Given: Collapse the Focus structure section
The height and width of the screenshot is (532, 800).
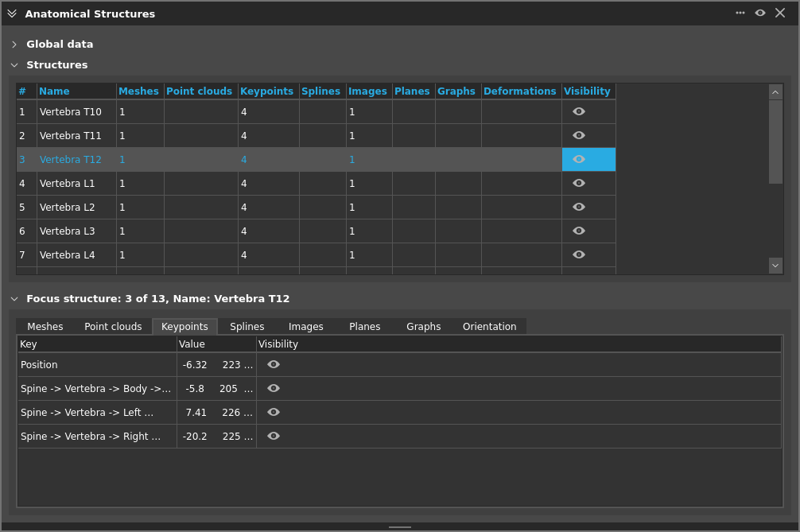Looking at the screenshot, I should tap(14, 299).
